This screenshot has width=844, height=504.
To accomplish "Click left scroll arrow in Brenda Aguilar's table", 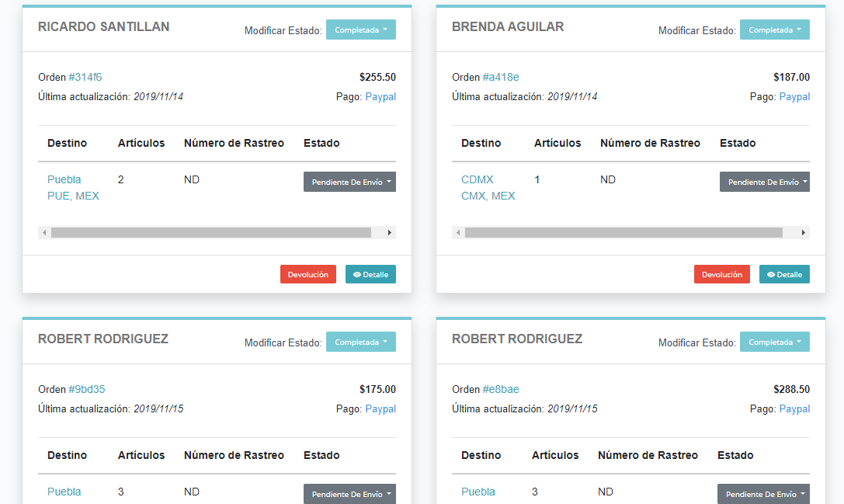I will point(458,232).
